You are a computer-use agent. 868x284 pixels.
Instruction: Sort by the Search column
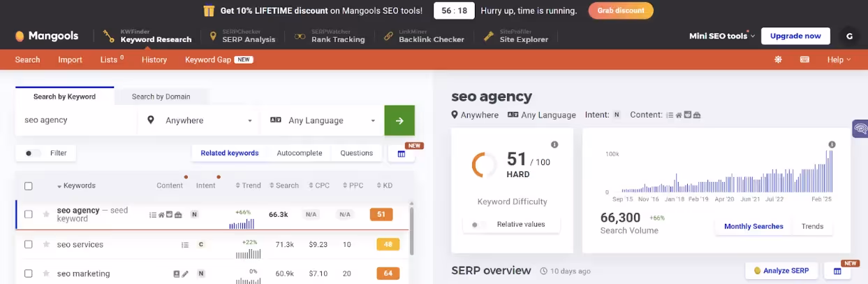click(284, 186)
